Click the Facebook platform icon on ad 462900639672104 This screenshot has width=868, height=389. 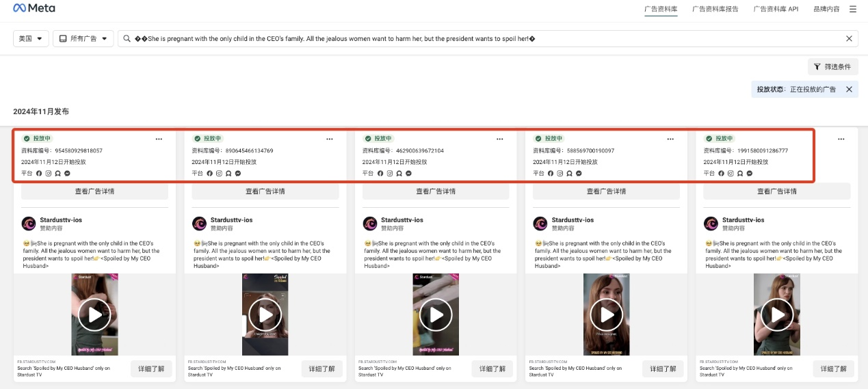pyautogui.click(x=380, y=174)
